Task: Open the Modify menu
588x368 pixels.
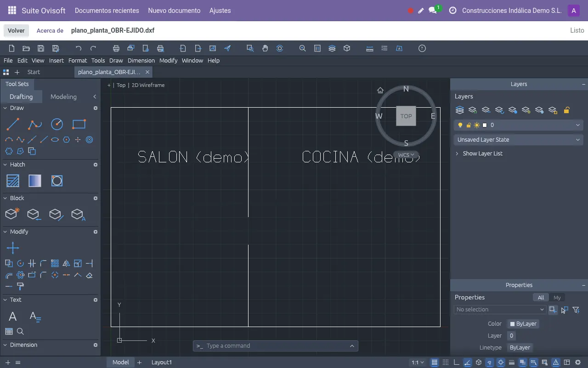Action: pos(168,60)
